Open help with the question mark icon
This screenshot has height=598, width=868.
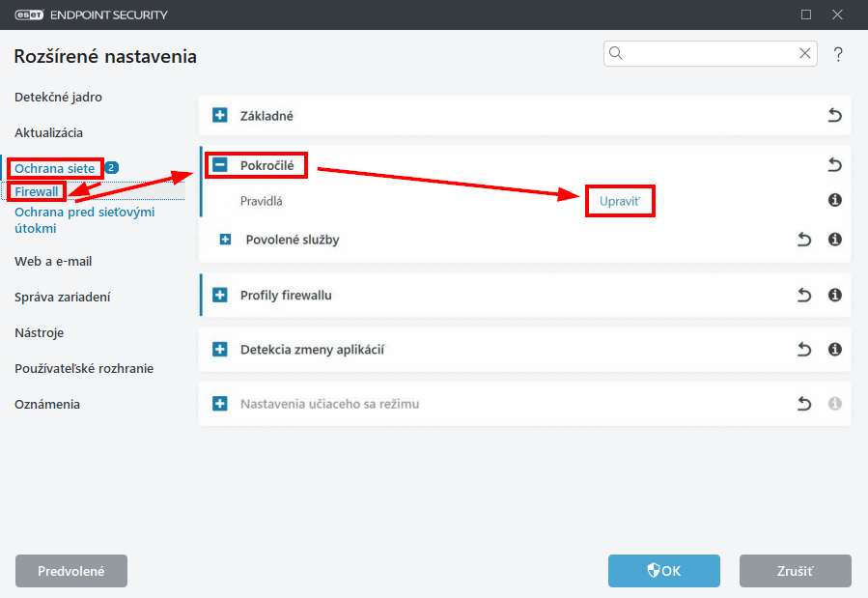tap(838, 54)
